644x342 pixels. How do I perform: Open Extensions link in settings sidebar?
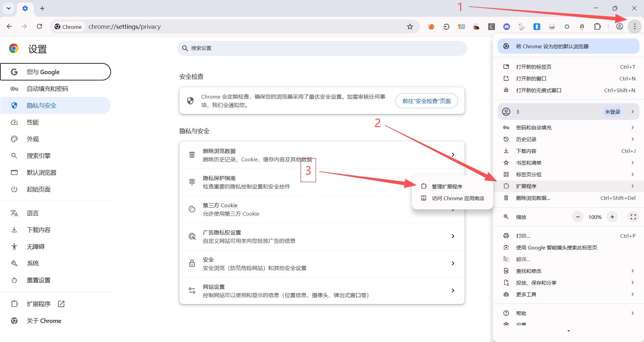point(55,304)
